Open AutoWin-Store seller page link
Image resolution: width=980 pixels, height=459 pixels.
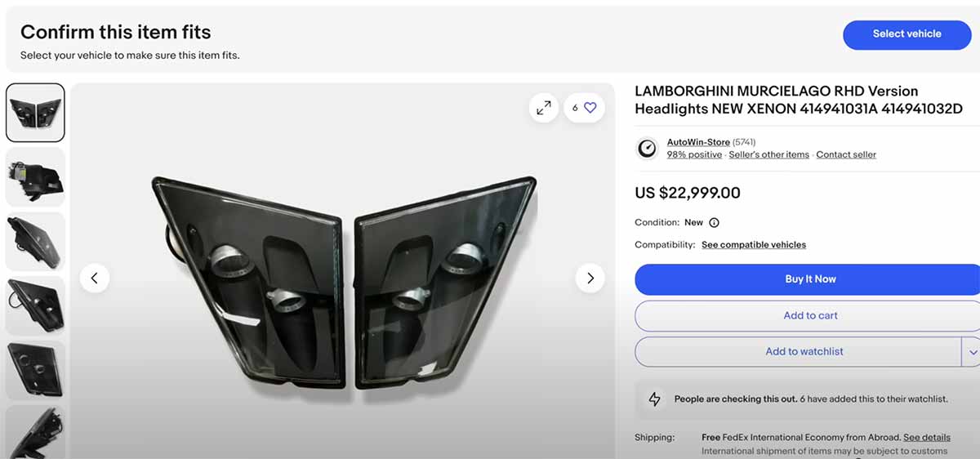tap(698, 142)
